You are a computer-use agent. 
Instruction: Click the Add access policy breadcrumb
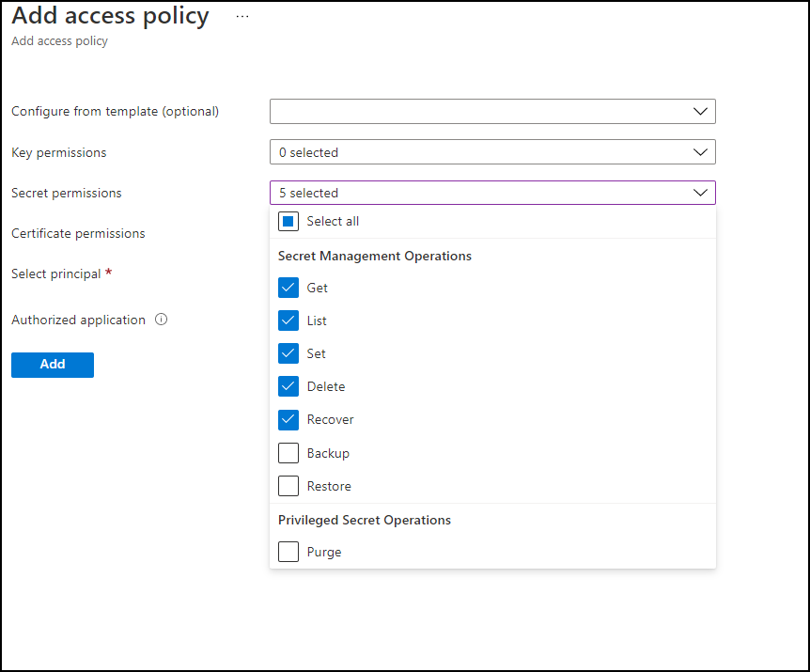[x=59, y=40]
